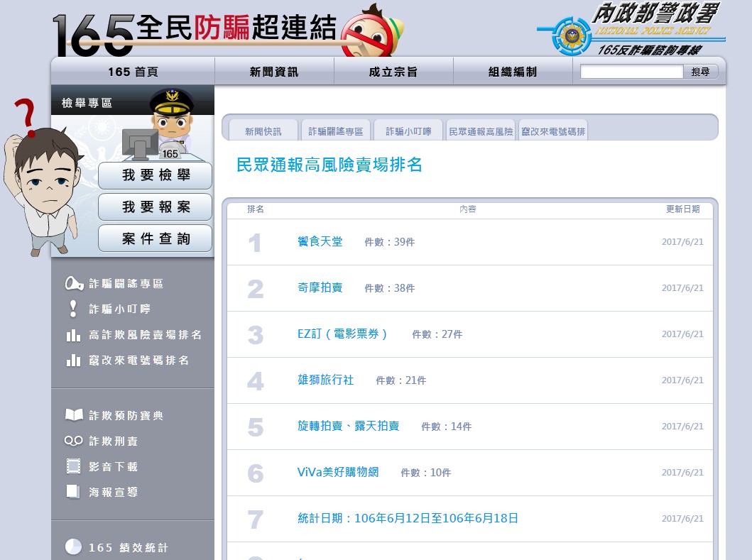Click the 件數：21件 text
This screenshot has height=560, width=752.
tap(401, 380)
